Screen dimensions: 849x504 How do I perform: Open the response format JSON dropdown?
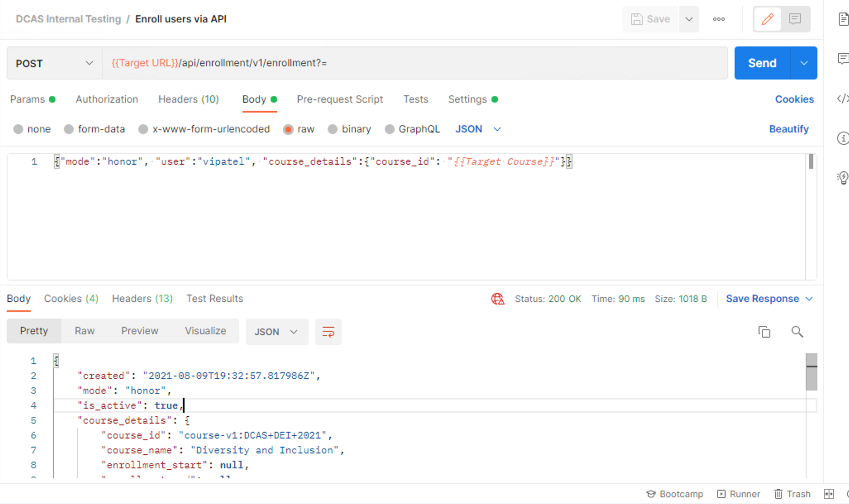point(276,331)
